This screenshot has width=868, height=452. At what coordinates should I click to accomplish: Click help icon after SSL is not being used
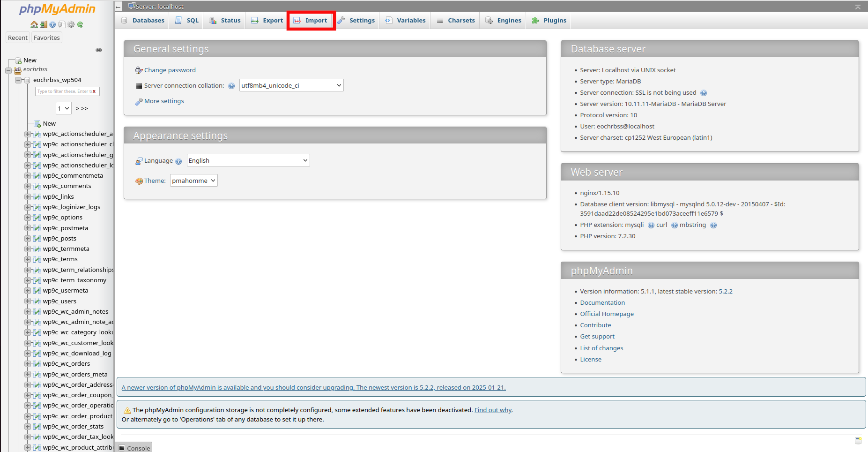point(704,93)
